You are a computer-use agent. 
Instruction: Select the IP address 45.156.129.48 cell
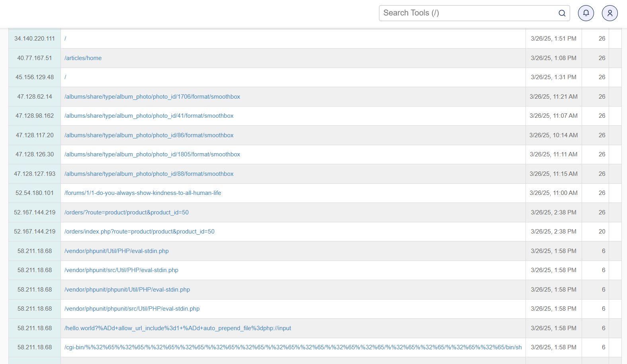pos(35,77)
